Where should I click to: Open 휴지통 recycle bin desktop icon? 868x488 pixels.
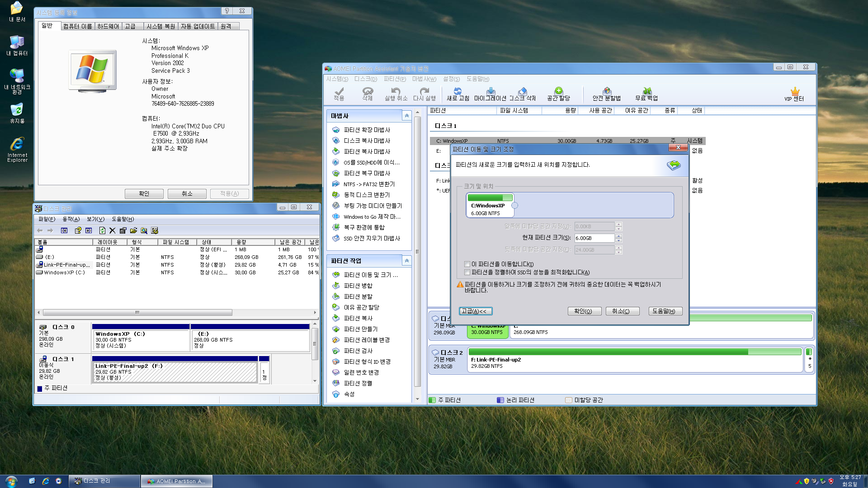(17, 113)
